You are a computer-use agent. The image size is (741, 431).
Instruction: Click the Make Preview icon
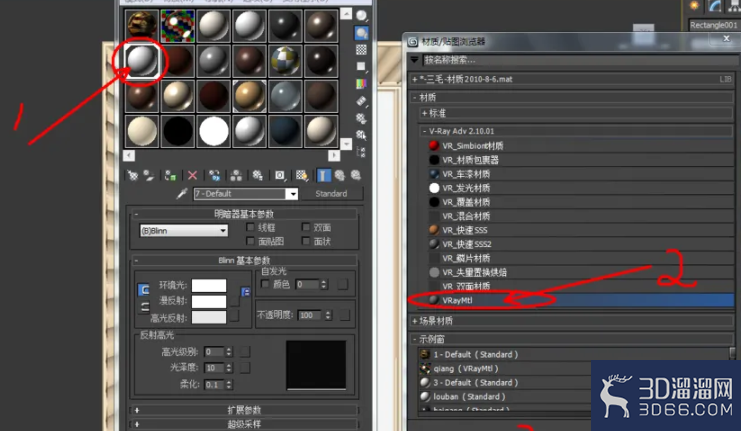(362, 101)
